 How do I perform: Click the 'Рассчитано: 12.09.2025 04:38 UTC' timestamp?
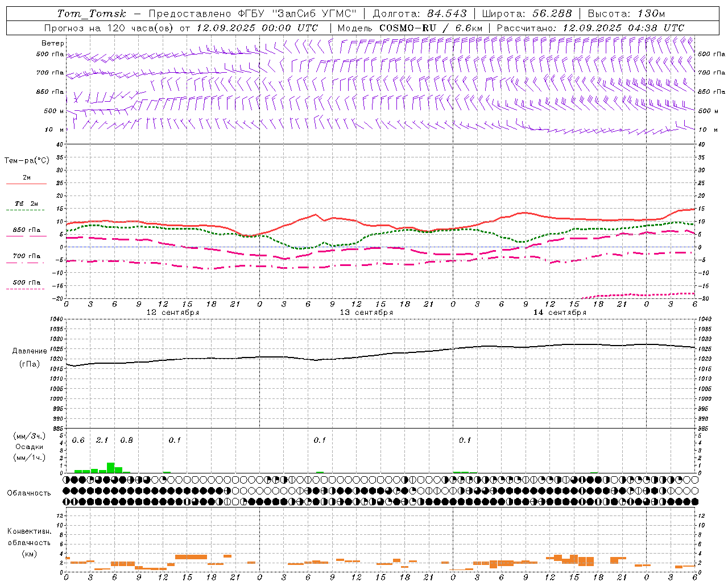point(590,28)
